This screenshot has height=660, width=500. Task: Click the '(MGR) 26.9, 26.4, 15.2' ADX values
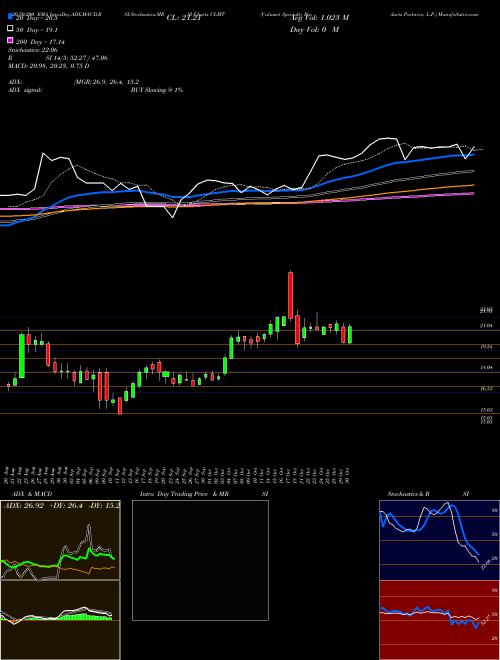click(x=106, y=82)
